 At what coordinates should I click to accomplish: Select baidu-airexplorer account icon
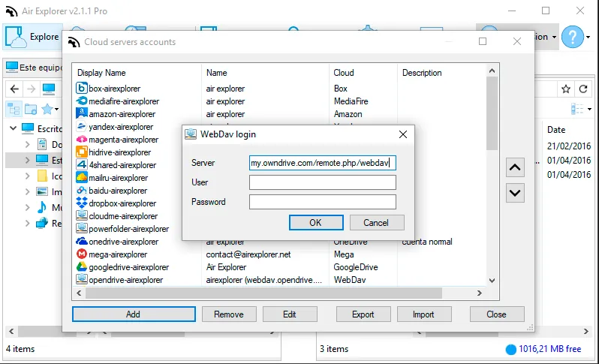coord(81,190)
